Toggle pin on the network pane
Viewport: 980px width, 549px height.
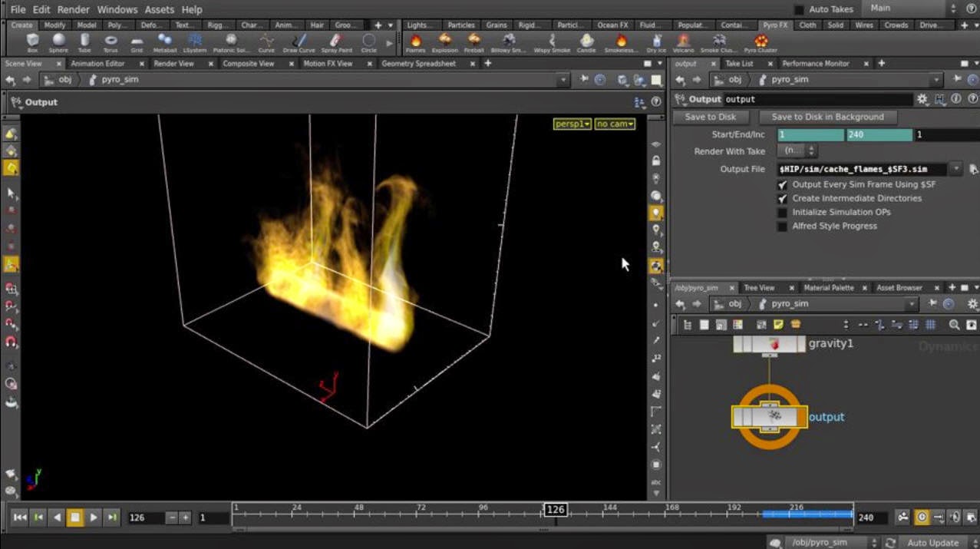coord(934,304)
